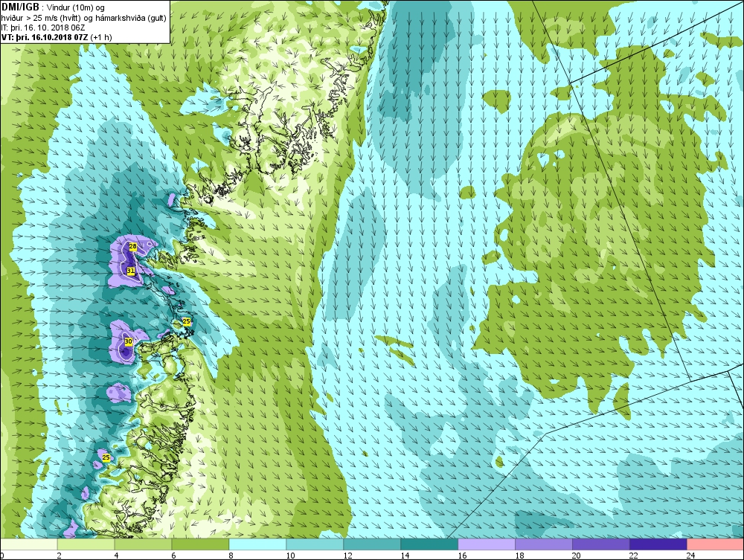
Task: Click the legend scale number 16
Action: (462, 556)
